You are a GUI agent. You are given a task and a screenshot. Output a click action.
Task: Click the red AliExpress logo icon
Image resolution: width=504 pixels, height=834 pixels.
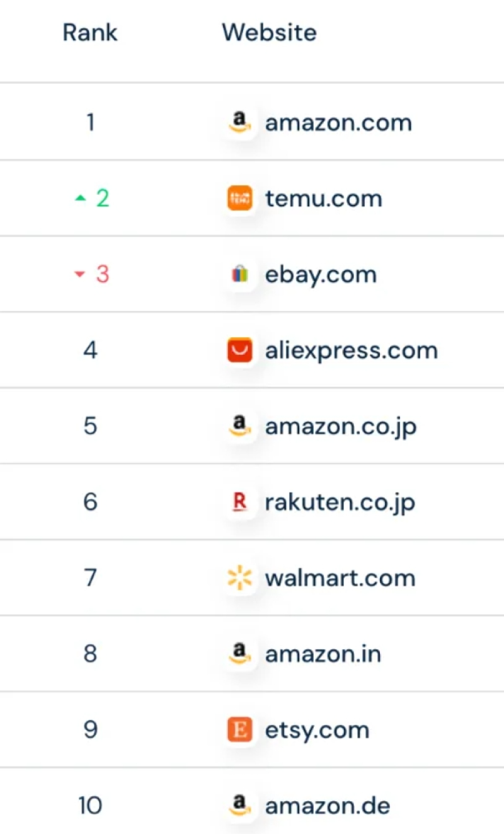[x=239, y=350]
